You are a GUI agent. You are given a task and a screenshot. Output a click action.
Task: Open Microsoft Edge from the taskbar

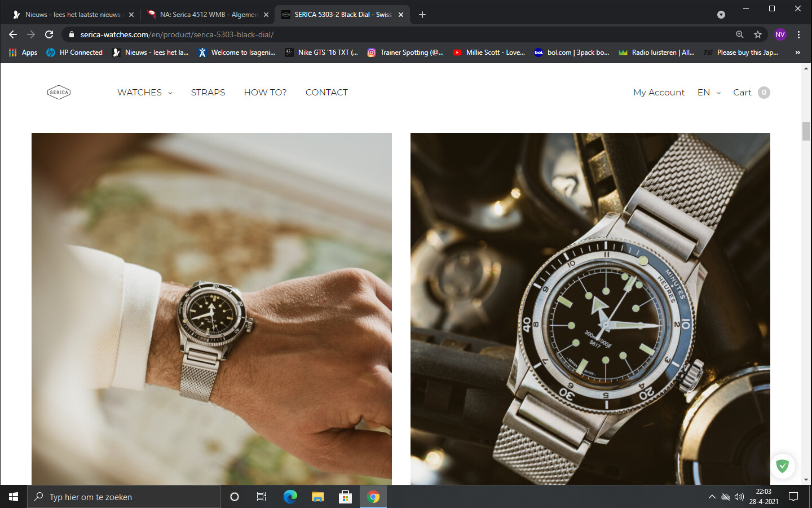point(290,497)
